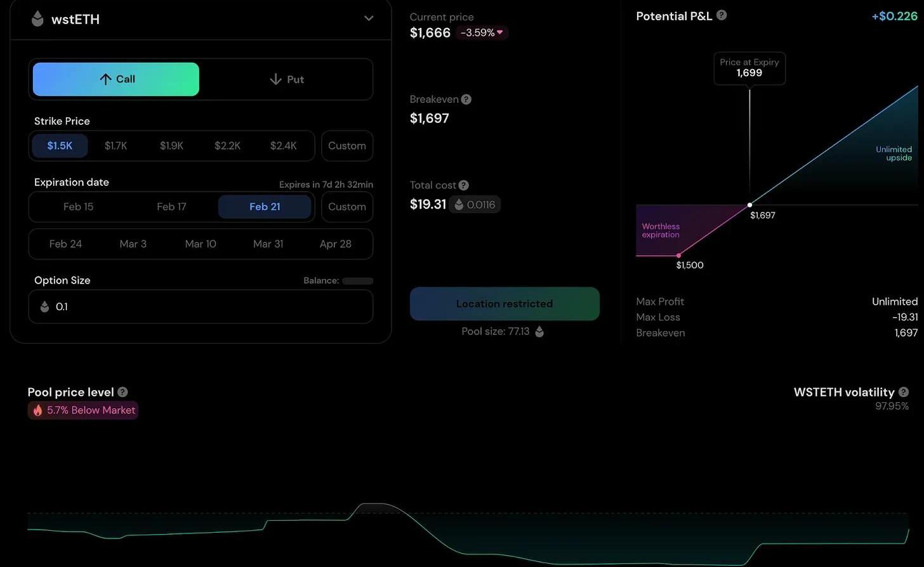Select the Call option type
This screenshot has height=567, width=924.
coord(116,79)
